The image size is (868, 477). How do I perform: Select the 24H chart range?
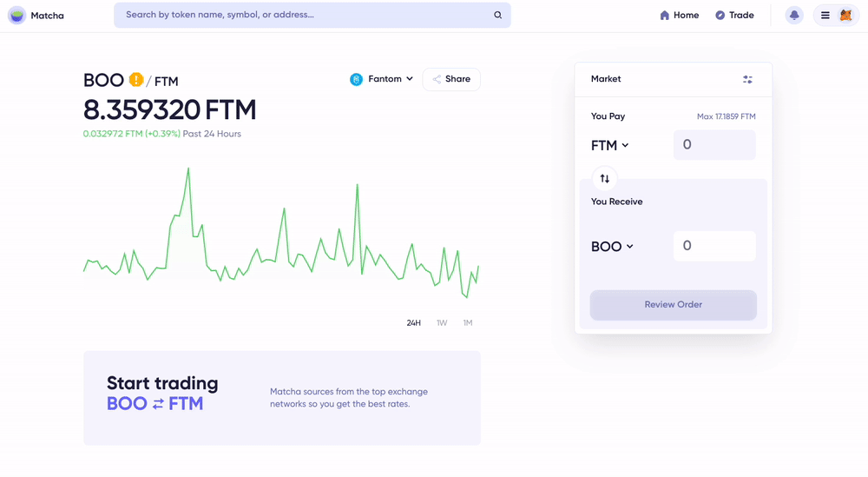click(413, 323)
